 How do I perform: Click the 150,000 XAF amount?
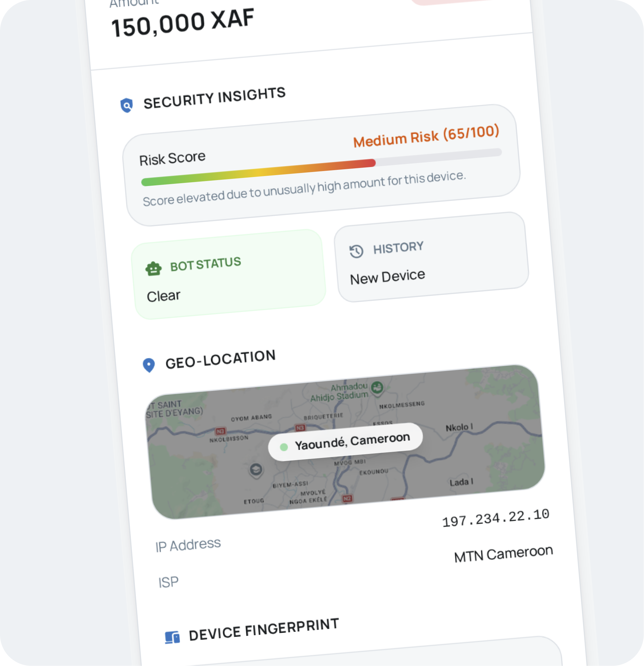183,23
